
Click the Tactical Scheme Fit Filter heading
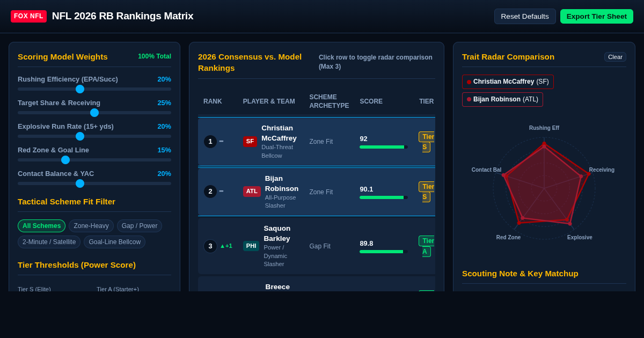pyautogui.click(x=67, y=202)
